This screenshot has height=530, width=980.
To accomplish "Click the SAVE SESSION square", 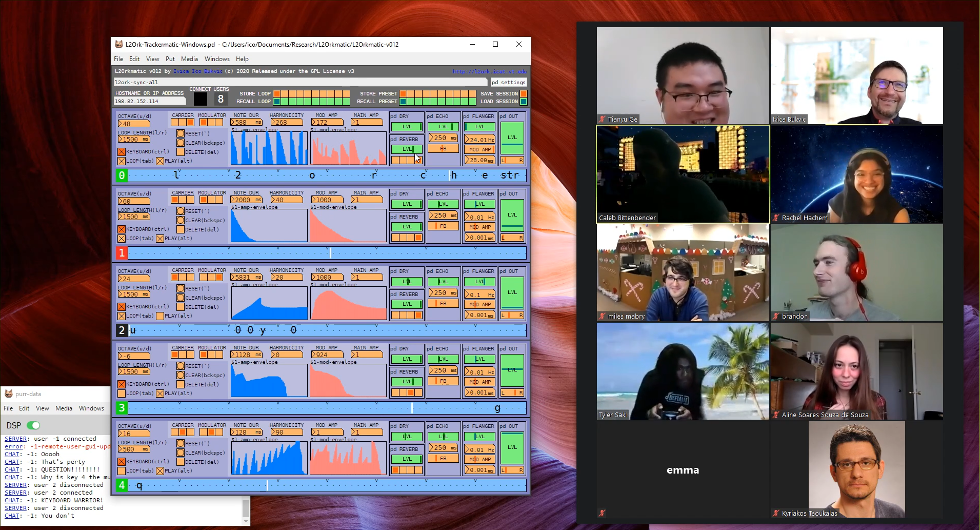I will (x=524, y=94).
